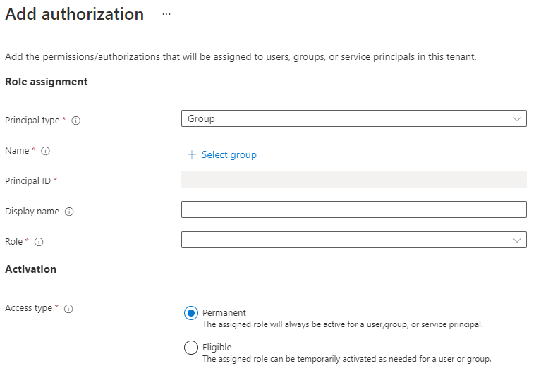Click the info icon next to Principal type
541x392 pixels.
coord(76,121)
